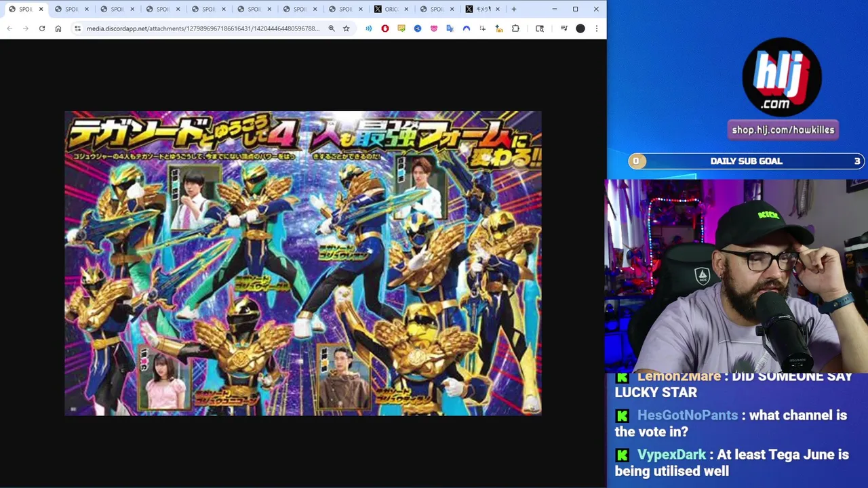The image size is (868, 488).
Task: Open the red circular extension icon
Action: click(x=385, y=28)
